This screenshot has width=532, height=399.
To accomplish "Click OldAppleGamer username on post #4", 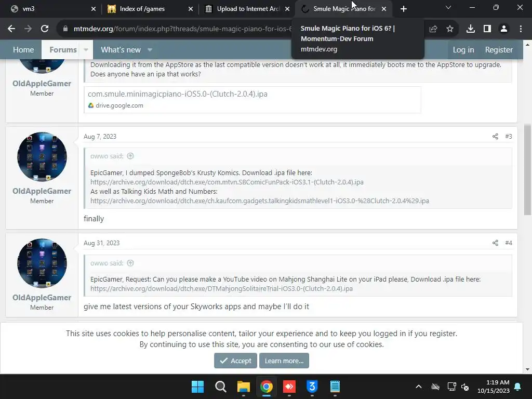I will pos(42,298).
